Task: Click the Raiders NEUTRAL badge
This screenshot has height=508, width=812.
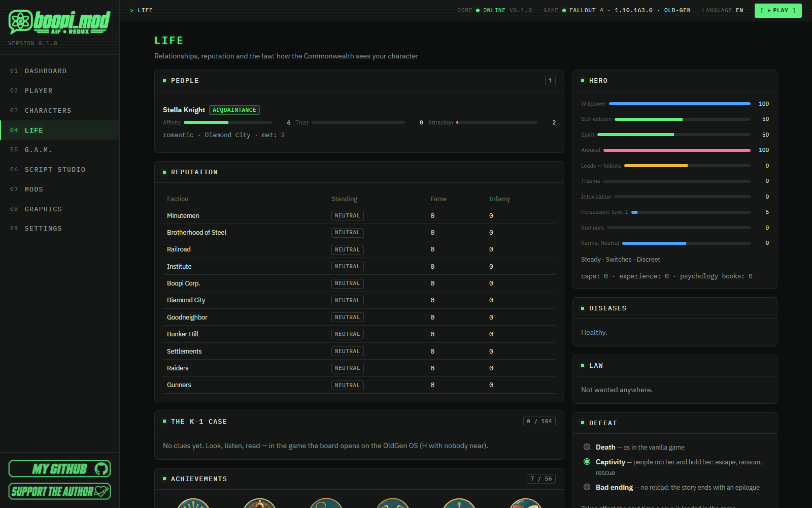Action: pos(348,368)
